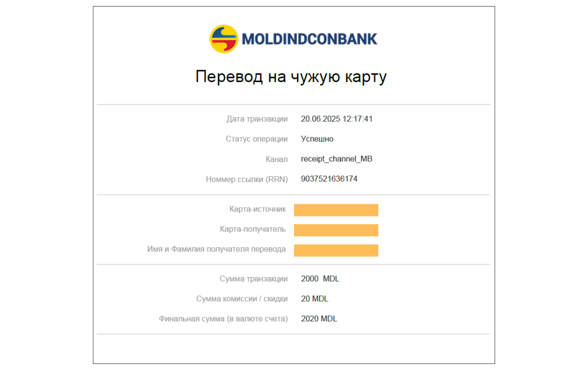
Task: Click the commission amount 20 MDL
Action: (314, 298)
